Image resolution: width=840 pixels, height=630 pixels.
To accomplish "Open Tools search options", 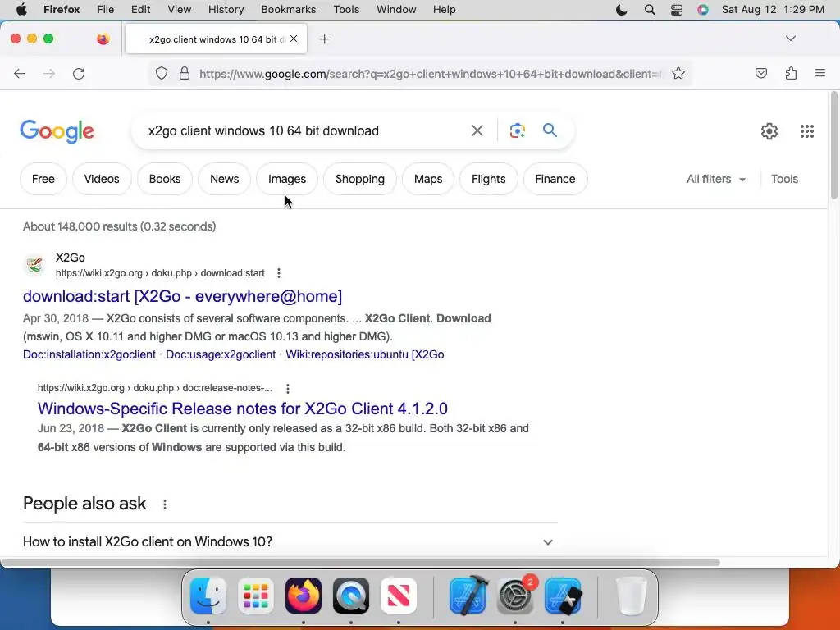I will [x=784, y=179].
